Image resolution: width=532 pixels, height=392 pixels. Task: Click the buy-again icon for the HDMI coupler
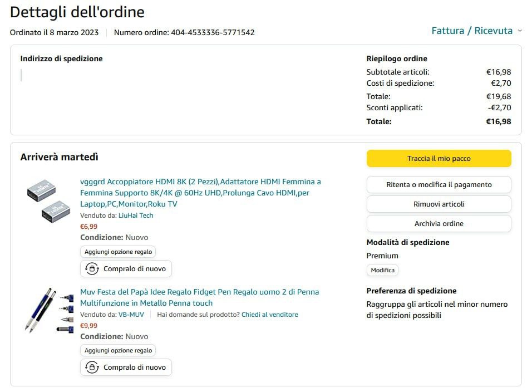92,269
